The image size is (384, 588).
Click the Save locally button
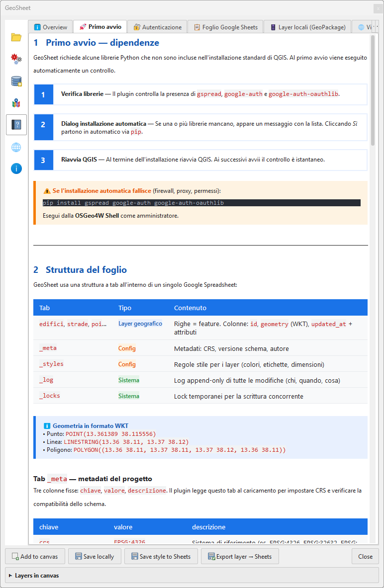95,556
